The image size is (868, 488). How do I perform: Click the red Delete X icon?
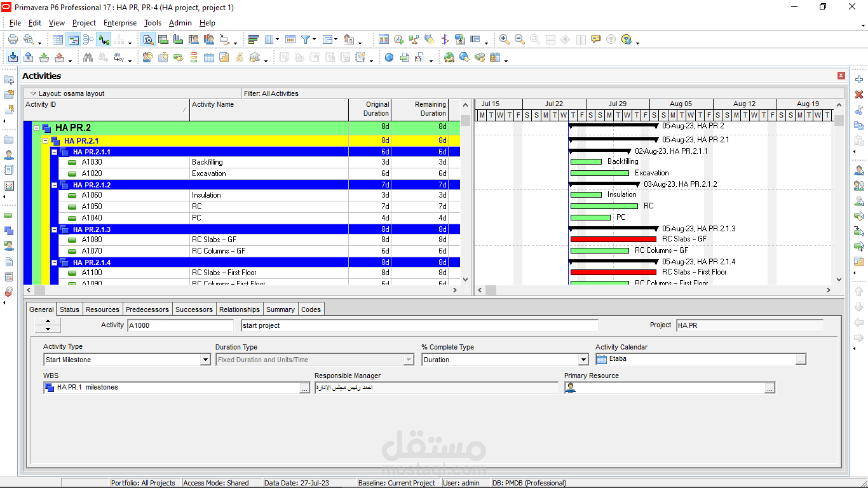tap(859, 94)
